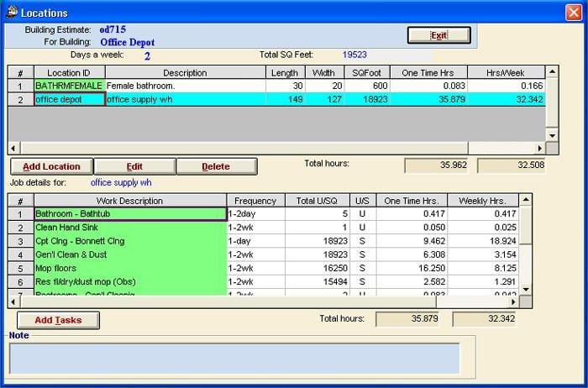This screenshot has height=388, width=588.
Task: Click Width value 127 cell
Action: pos(325,99)
